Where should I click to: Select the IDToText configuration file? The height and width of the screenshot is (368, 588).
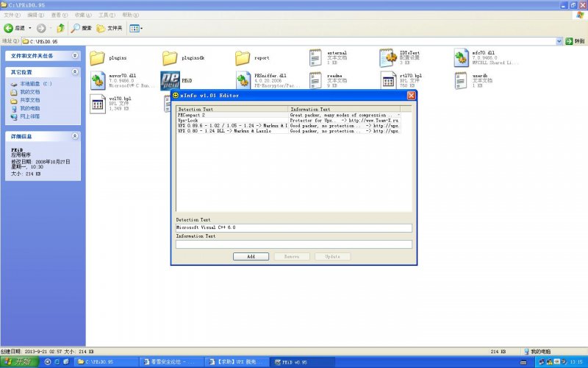400,58
